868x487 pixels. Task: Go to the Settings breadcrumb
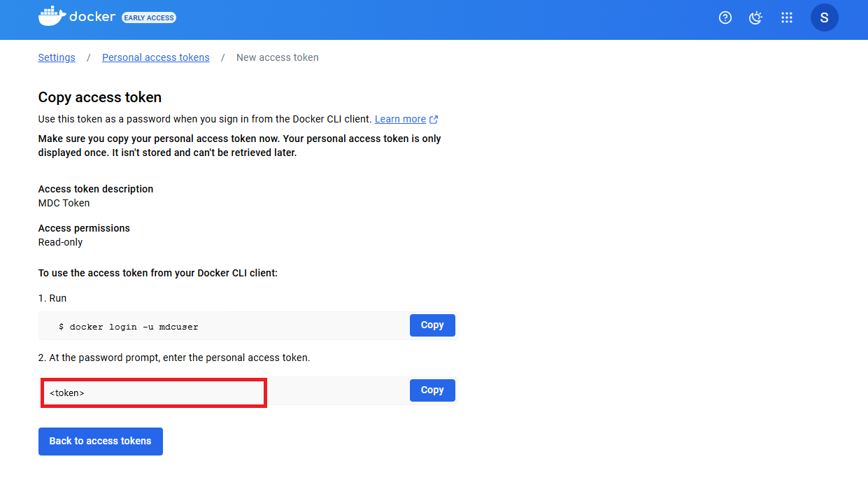57,57
